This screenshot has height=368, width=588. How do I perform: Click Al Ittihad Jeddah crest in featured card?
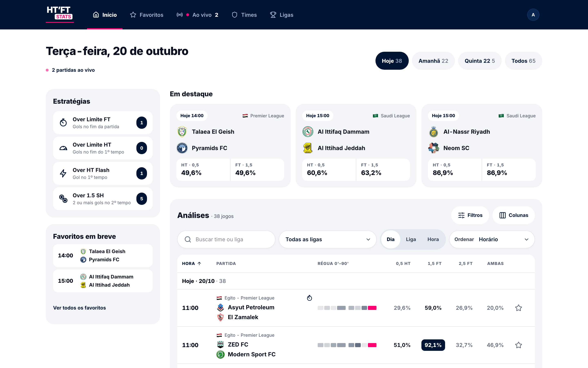click(x=308, y=148)
